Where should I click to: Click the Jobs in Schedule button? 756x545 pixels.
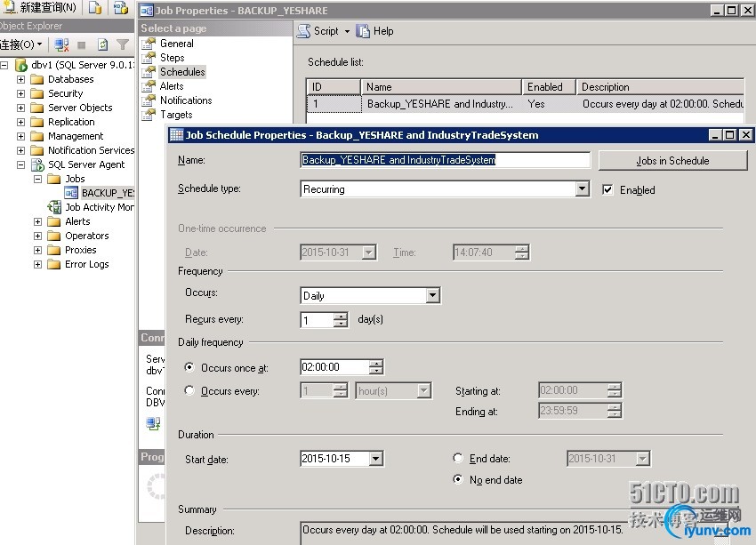tap(672, 161)
